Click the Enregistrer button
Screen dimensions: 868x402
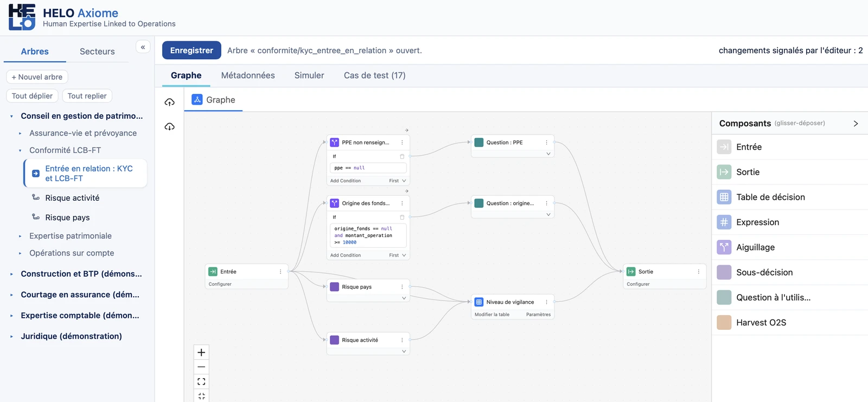point(192,50)
